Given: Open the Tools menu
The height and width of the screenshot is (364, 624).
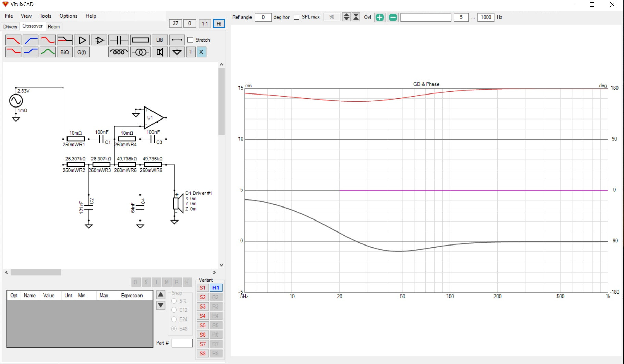Looking at the screenshot, I should pos(45,16).
